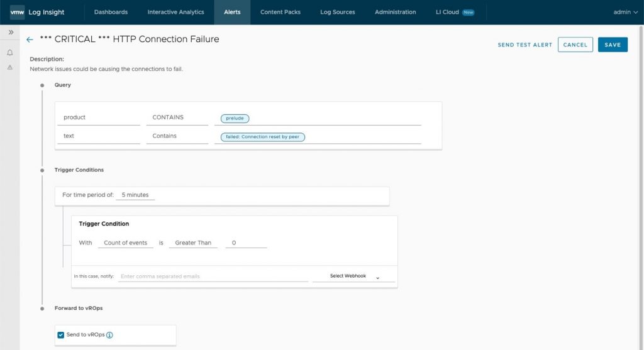Click the Trigger Condition card title

pyautogui.click(x=104, y=224)
